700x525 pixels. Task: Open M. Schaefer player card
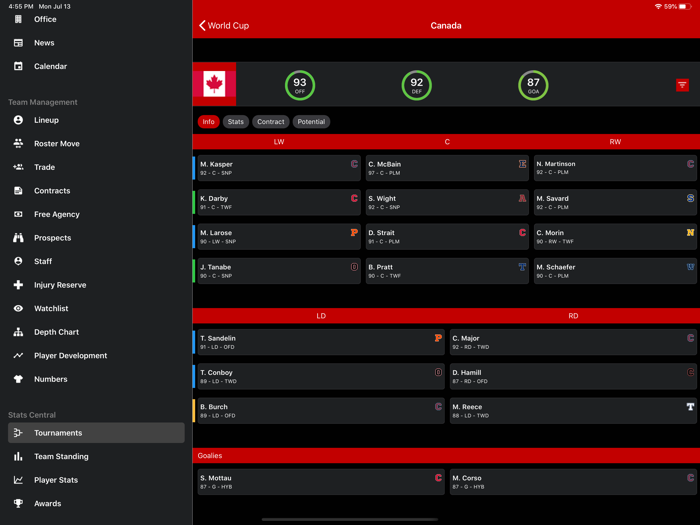pos(615,271)
